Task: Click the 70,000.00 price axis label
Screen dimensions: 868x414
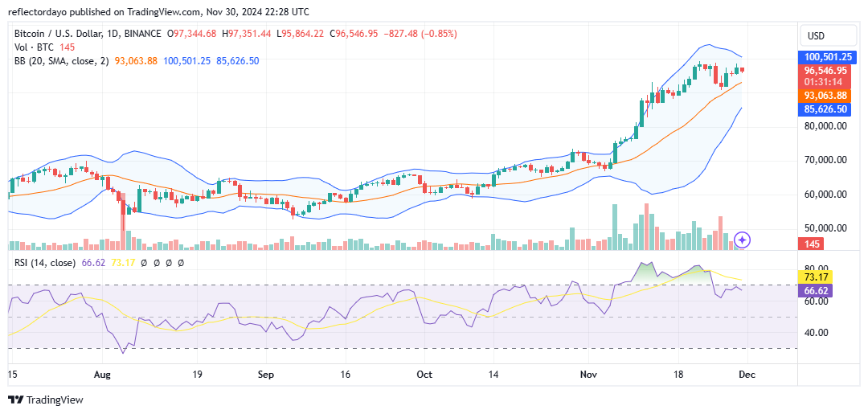Action: 825,160
